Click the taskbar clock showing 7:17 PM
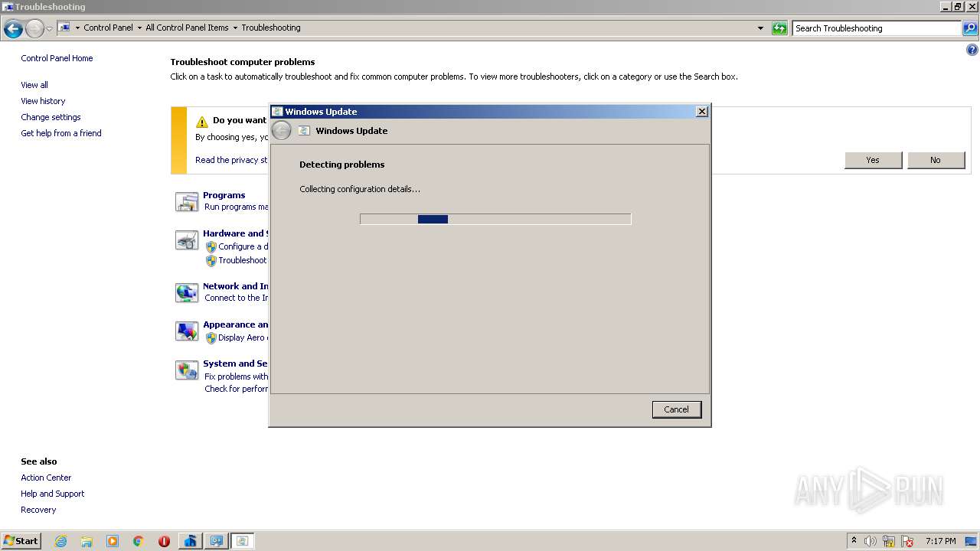The width and height of the screenshot is (980, 551). (x=940, y=541)
